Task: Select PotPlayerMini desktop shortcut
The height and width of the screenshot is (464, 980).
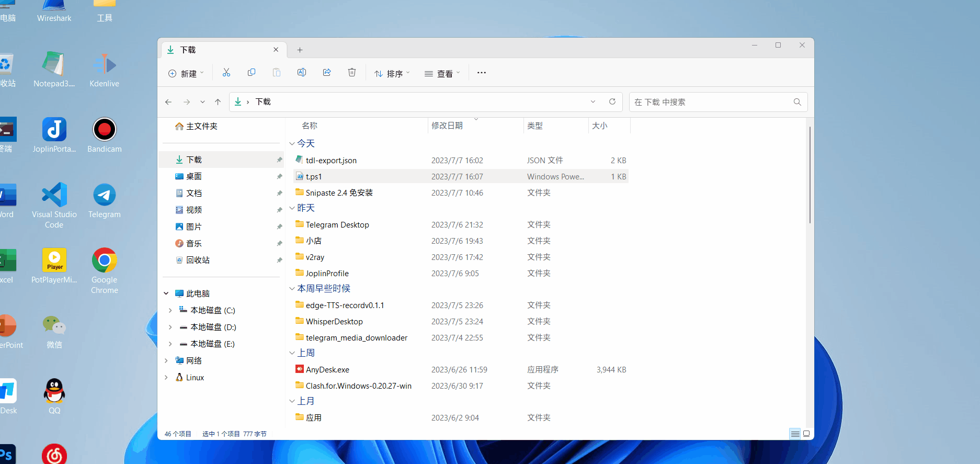Action: coord(54,266)
